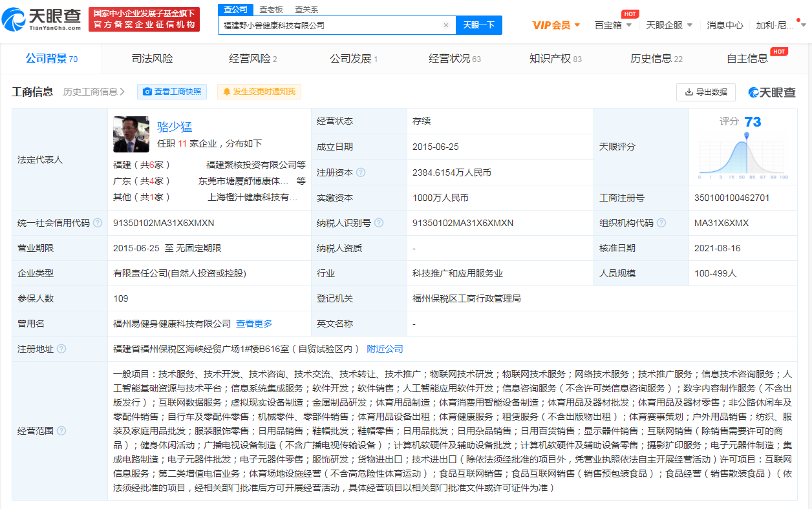Open 上海橙汁健康科技 company link
The image size is (812, 509).
click(252, 198)
